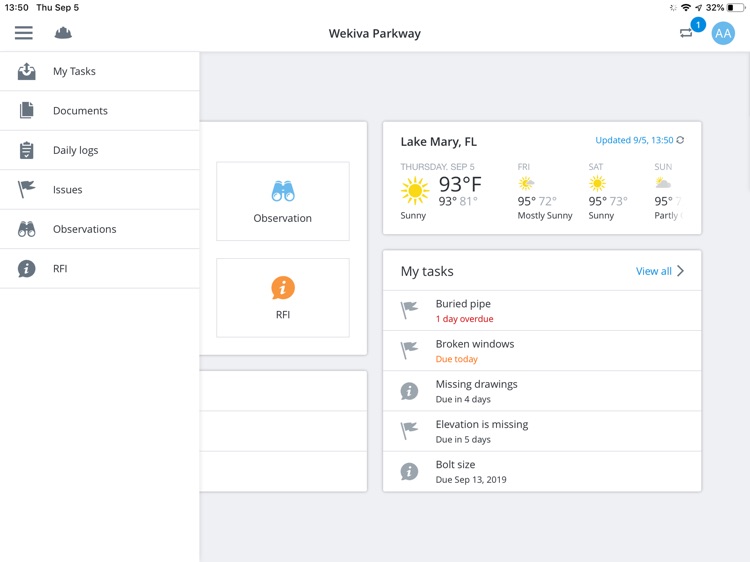Click the 'Mostly Sunny' Friday forecast text

(x=545, y=216)
